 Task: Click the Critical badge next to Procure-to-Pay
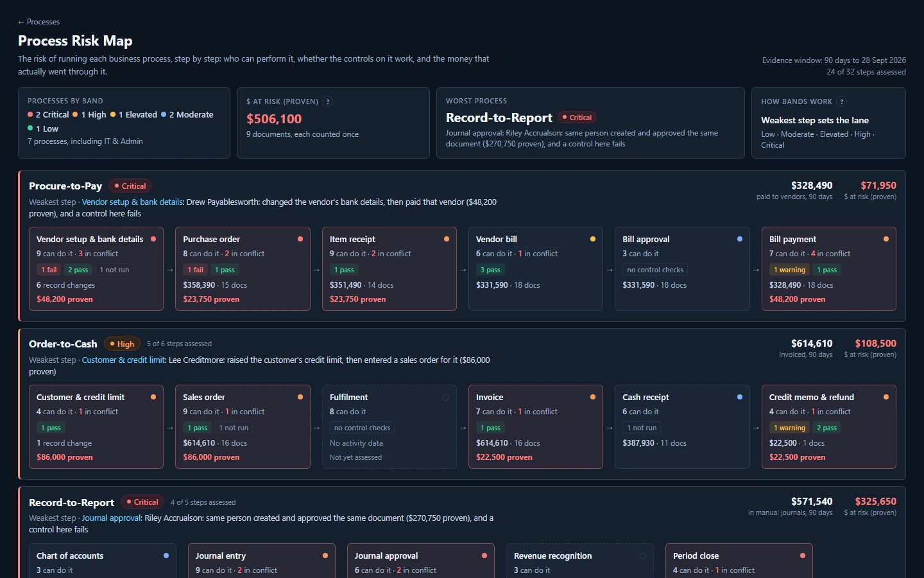click(x=130, y=186)
